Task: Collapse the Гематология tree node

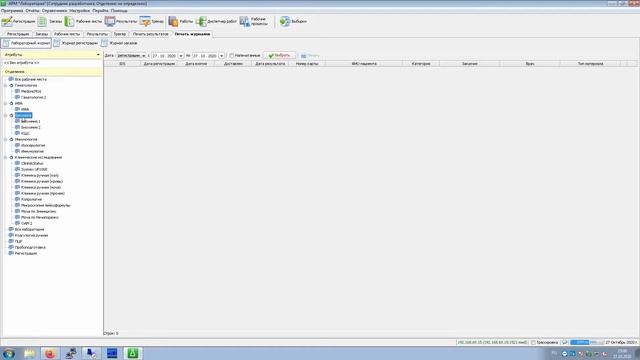Action: pos(6,86)
